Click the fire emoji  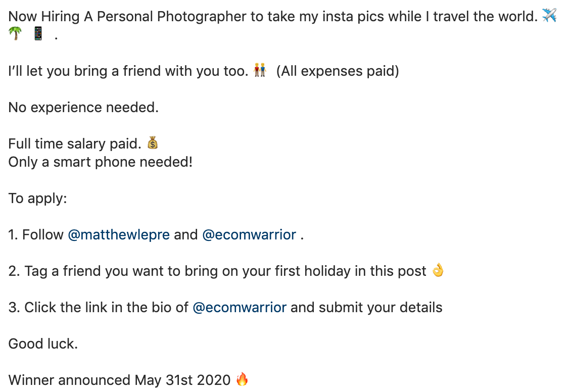coord(243,379)
